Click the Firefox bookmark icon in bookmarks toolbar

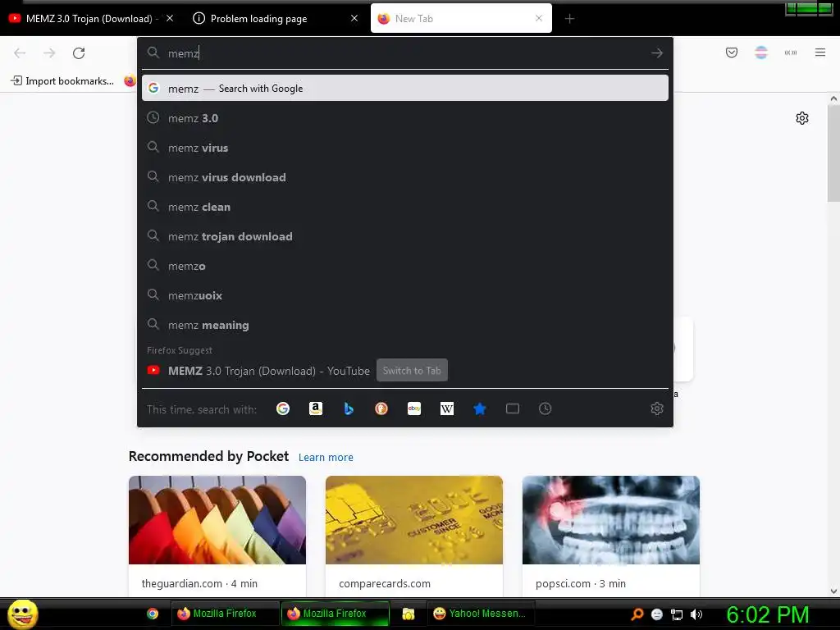click(130, 81)
